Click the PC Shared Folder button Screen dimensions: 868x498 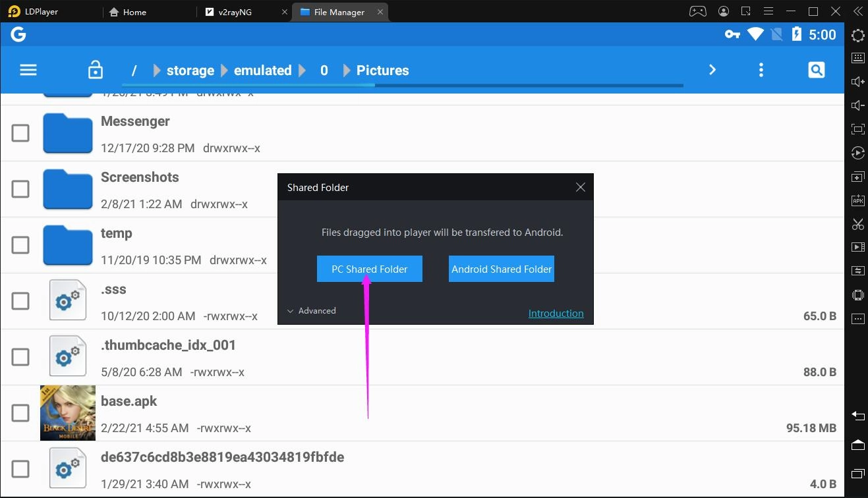(x=369, y=269)
